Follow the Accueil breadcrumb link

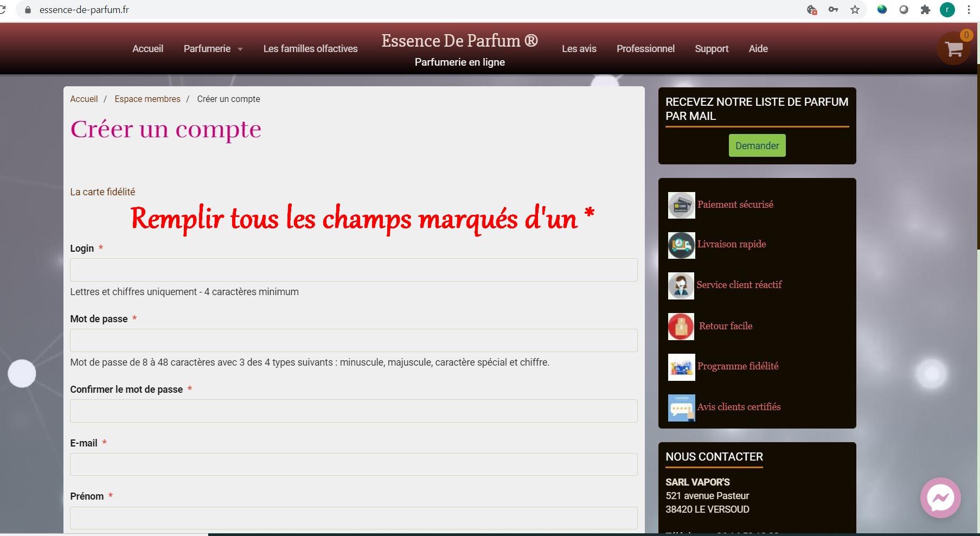pyautogui.click(x=84, y=99)
